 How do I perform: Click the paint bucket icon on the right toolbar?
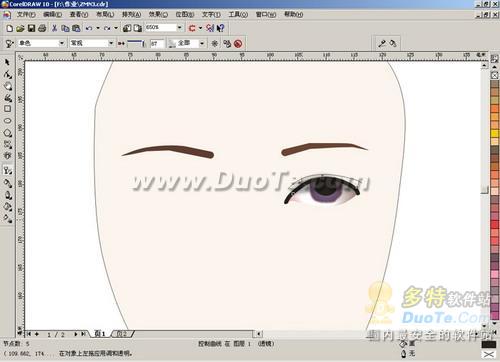point(393,43)
